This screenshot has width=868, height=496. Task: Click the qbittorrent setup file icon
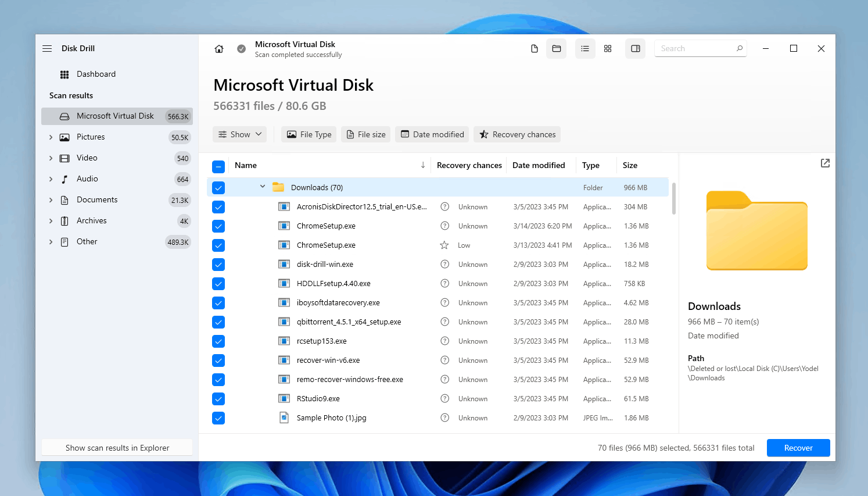pos(284,322)
